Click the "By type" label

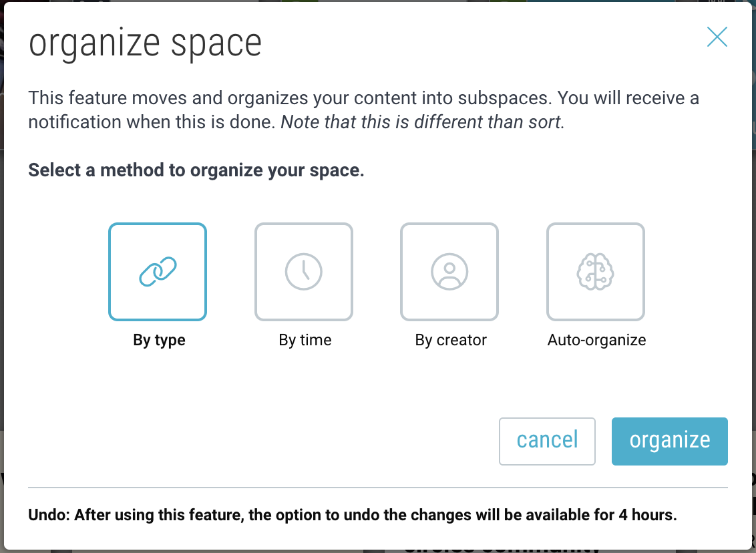pyautogui.click(x=159, y=340)
